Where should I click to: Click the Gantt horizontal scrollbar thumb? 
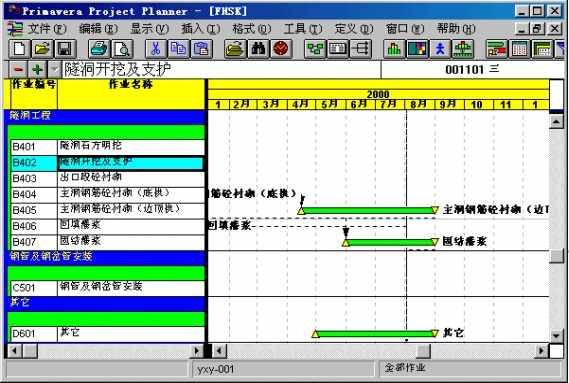pyautogui.click(x=423, y=351)
